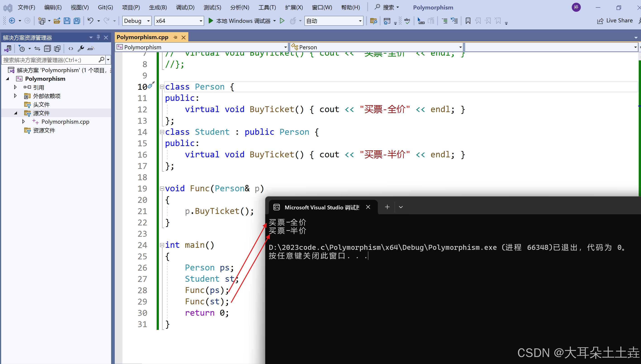Click the Live Share collaboration icon
Viewport: 641px width, 364px height.
coord(601,21)
